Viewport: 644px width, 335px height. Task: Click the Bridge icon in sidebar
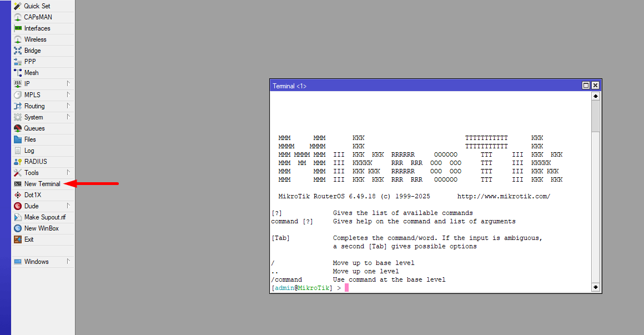[18, 51]
